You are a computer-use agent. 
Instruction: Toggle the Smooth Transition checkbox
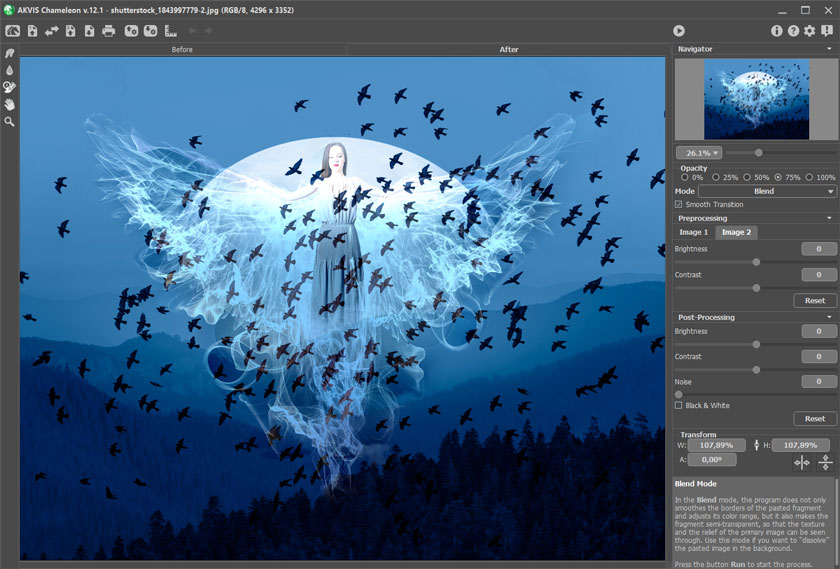pos(679,205)
